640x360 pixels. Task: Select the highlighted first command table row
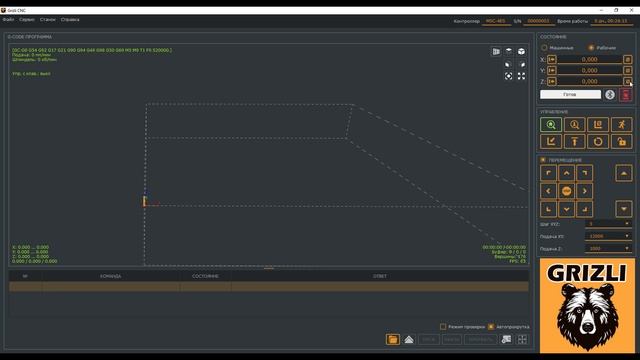tap(269, 287)
